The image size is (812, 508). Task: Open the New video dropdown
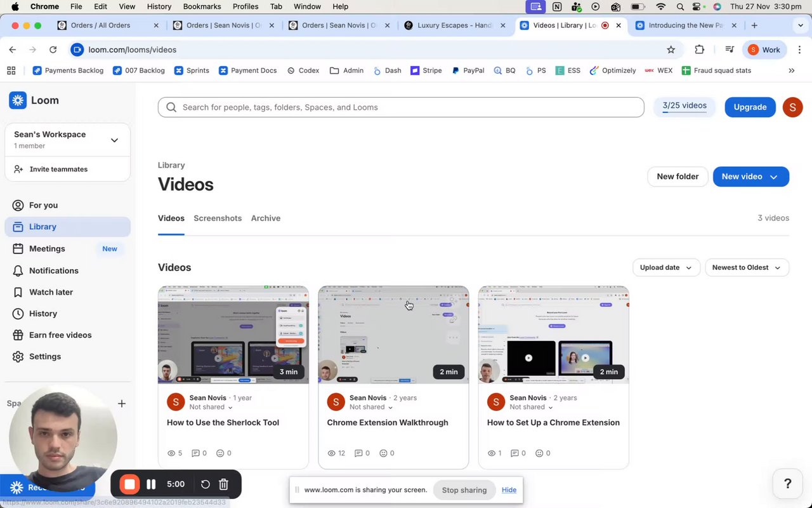(751, 177)
